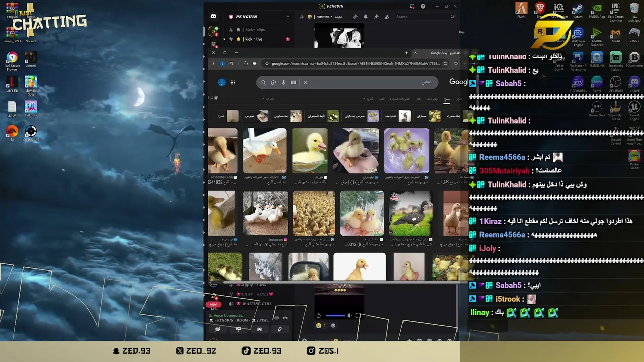Mute the Discord embedded video
Image resolution: width=644 pixels, height=362 pixels.
tap(350, 315)
